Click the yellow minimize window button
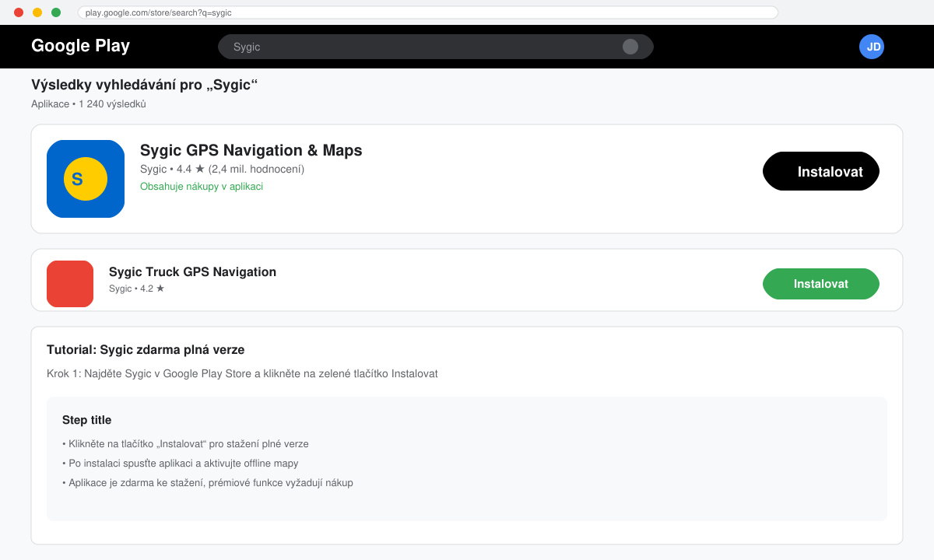Image resolution: width=934 pixels, height=560 pixels. point(37,12)
